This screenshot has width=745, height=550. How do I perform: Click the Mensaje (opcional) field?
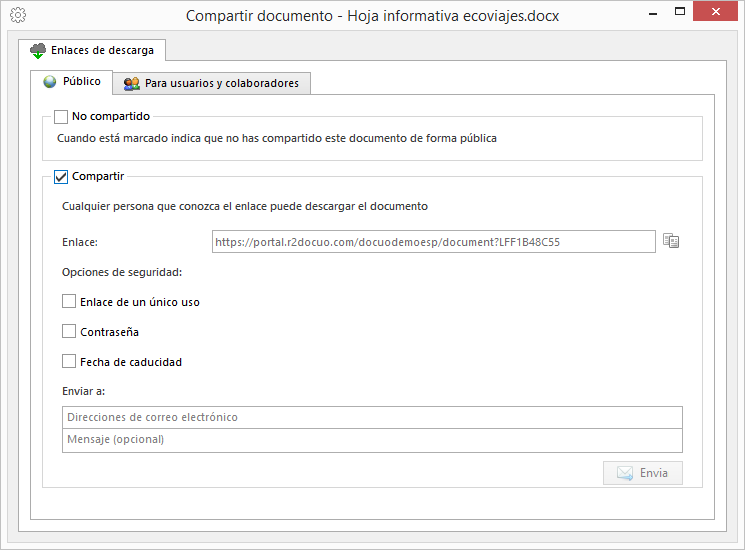point(372,440)
